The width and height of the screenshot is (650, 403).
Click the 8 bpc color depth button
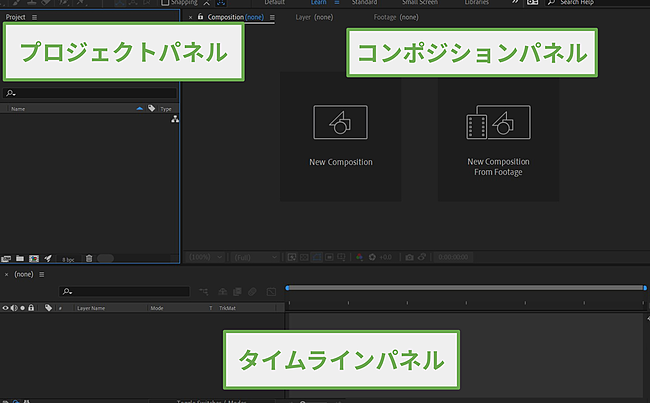(68, 260)
